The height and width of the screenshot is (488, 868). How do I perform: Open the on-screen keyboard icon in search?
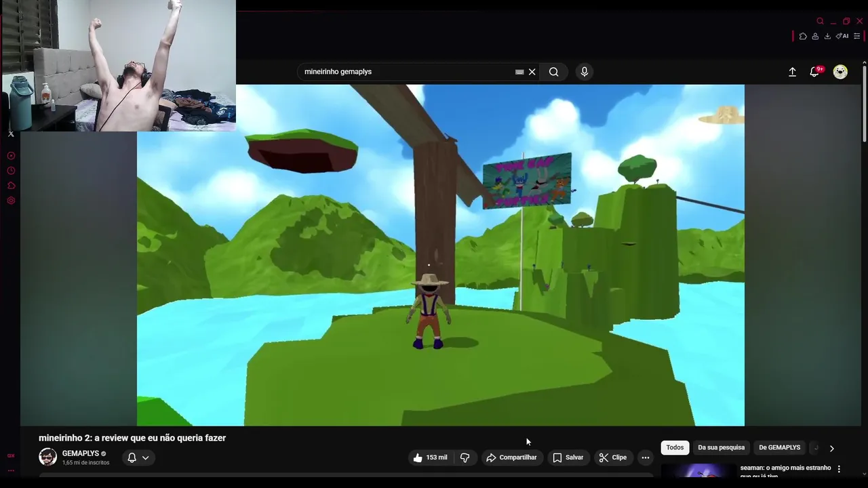[519, 72]
